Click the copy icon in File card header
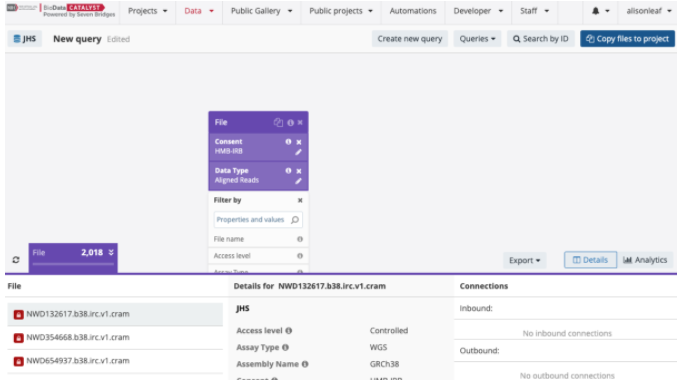Viewport: 681px width, 385px height. [x=278, y=123]
